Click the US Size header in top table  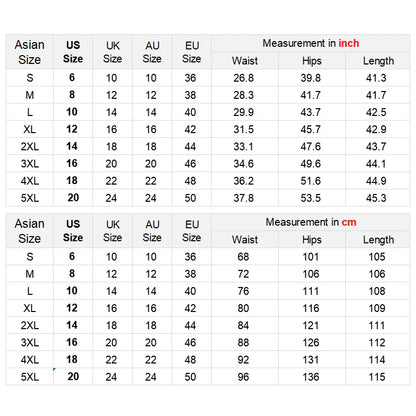click(x=73, y=52)
